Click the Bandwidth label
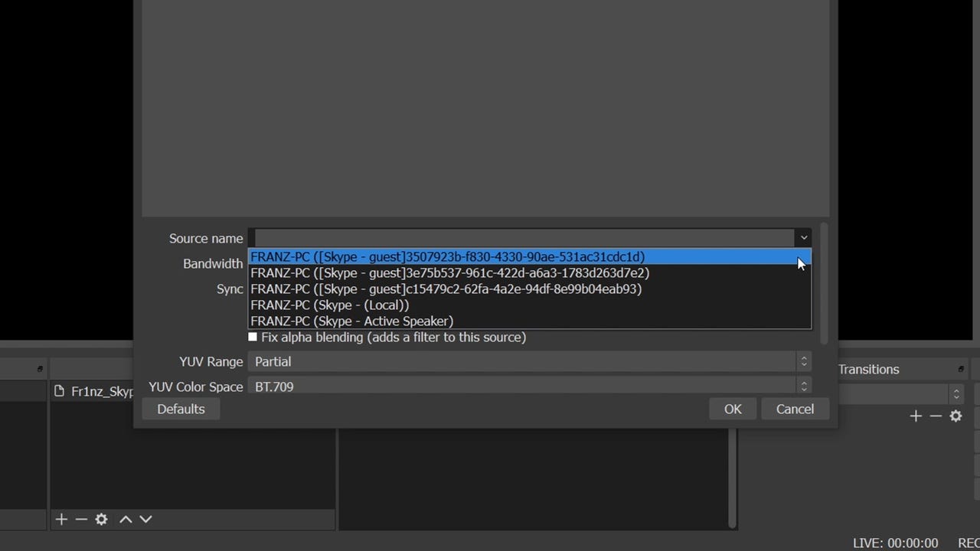Viewport: 980px width, 551px height. (x=213, y=263)
